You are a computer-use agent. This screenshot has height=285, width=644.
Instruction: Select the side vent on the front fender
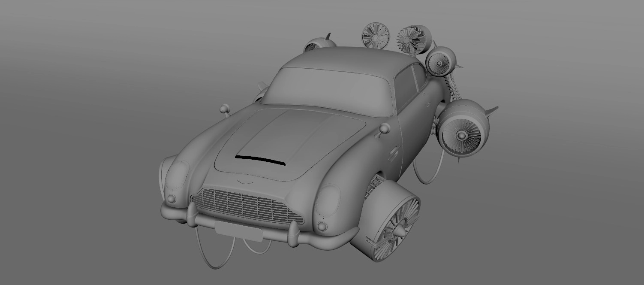pos(393,152)
